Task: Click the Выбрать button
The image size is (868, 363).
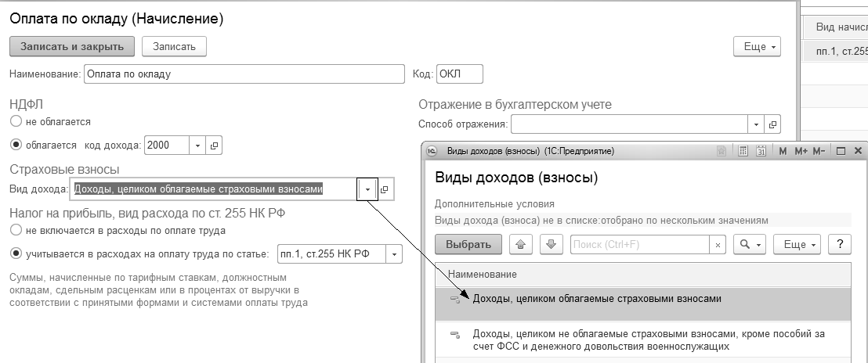Action: 468,244
